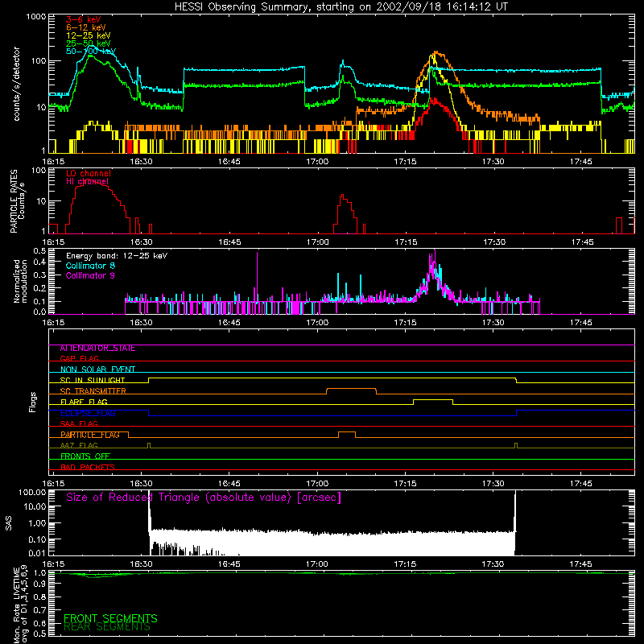Click the 0.0 tick on the modulation axis
644x644 pixels.
click(x=39, y=312)
